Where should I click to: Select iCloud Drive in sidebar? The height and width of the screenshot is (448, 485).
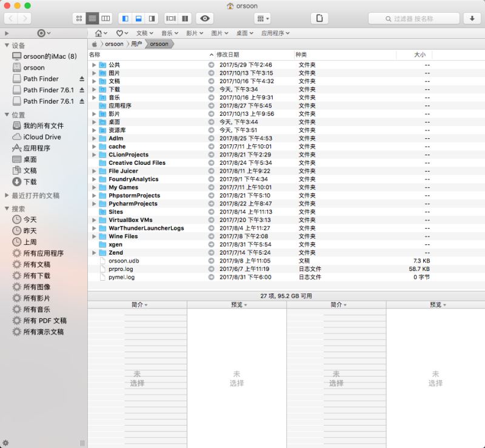36,137
